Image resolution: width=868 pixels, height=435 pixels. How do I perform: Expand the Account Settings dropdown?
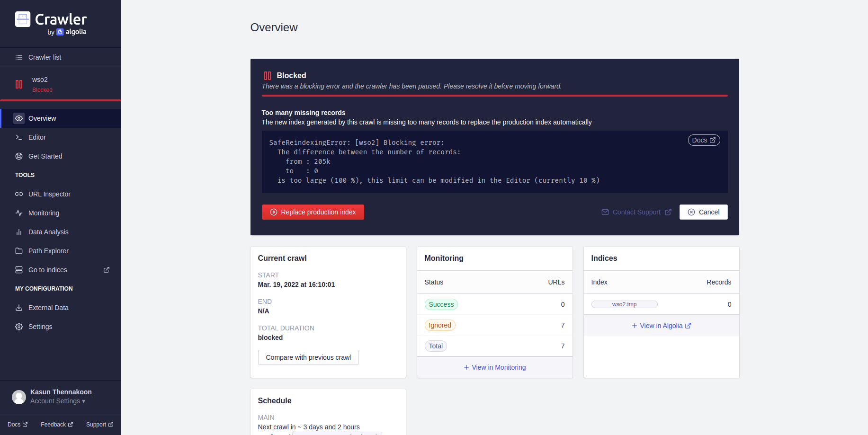57,401
